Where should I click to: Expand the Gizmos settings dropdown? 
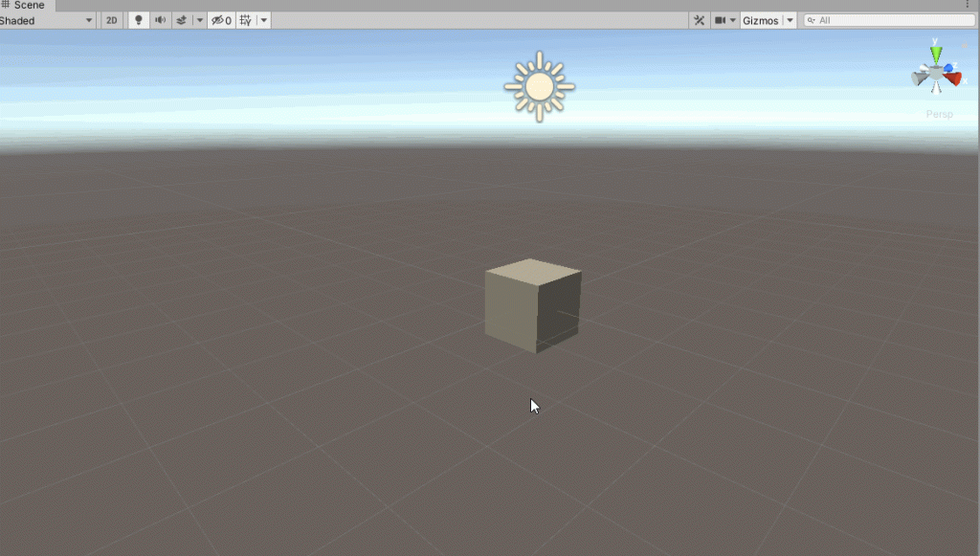[x=790, y=19]
